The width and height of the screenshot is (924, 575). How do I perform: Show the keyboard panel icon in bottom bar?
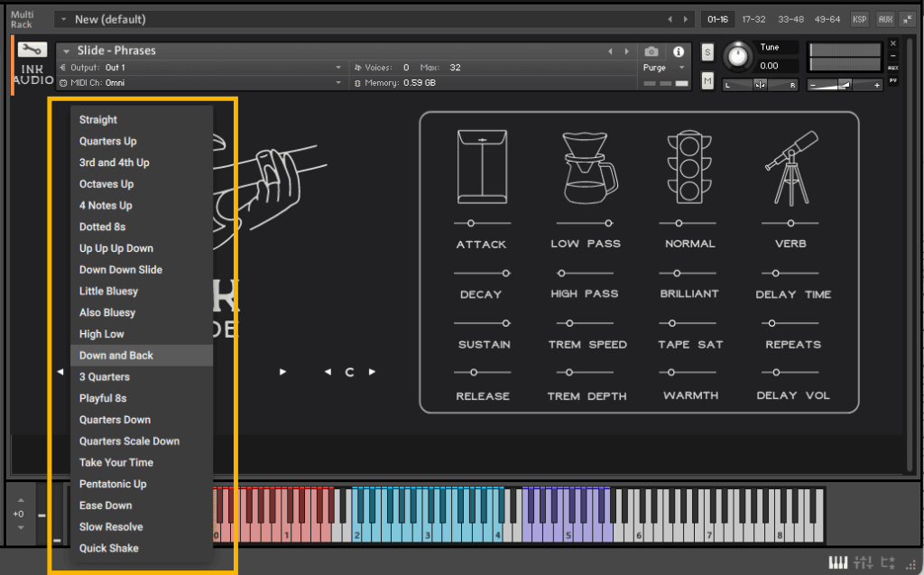point(838,562)
